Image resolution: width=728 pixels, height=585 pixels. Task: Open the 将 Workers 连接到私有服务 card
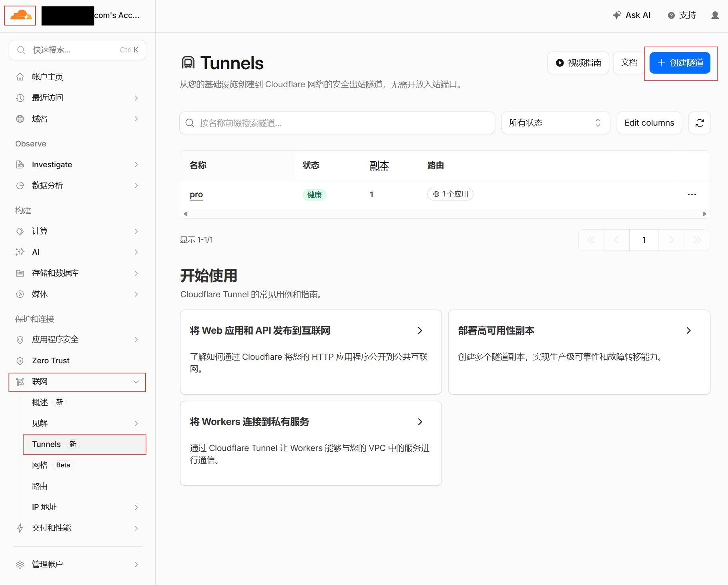[311, 443]
